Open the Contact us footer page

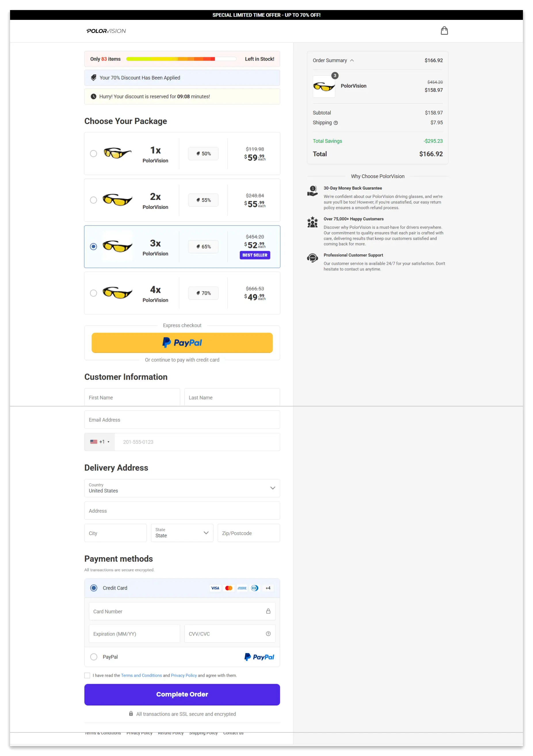pyautogui.click(x=233, y=733)
